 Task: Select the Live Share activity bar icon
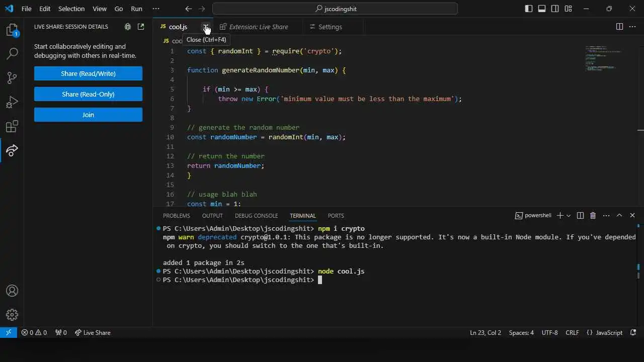[x=12, y=150]
